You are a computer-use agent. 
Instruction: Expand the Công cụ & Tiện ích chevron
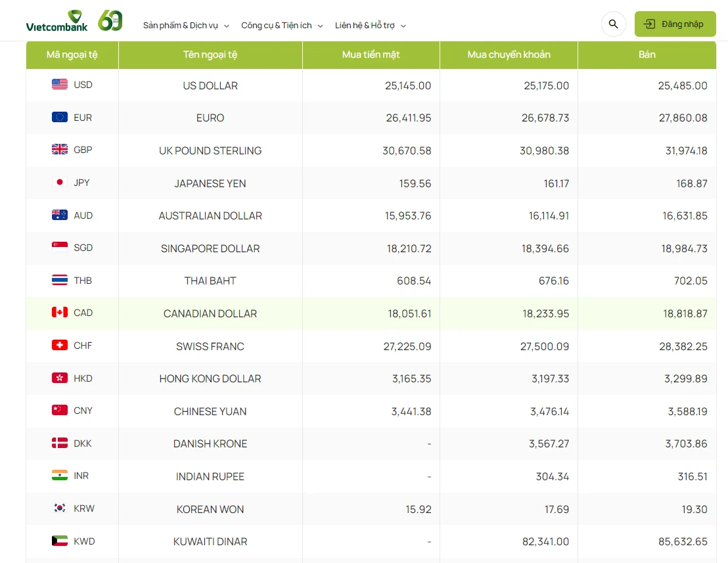321,26
